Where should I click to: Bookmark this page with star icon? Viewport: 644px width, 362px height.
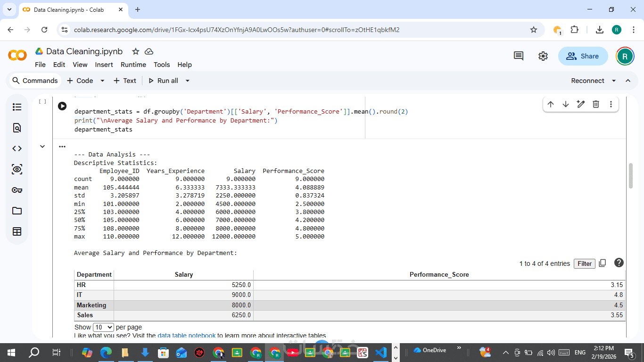[x=534, y=30]
